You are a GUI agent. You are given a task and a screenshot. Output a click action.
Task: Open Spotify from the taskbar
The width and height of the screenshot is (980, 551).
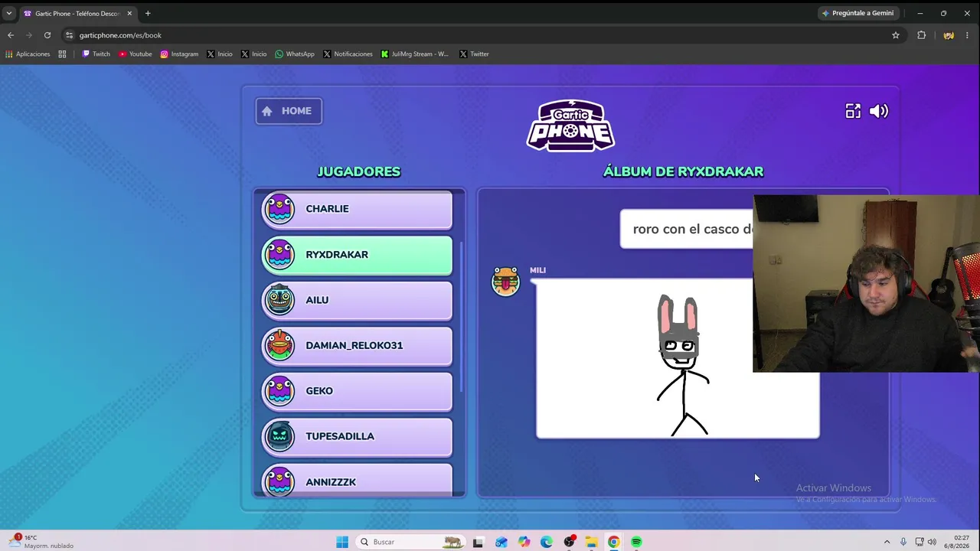tap(636, 542)
